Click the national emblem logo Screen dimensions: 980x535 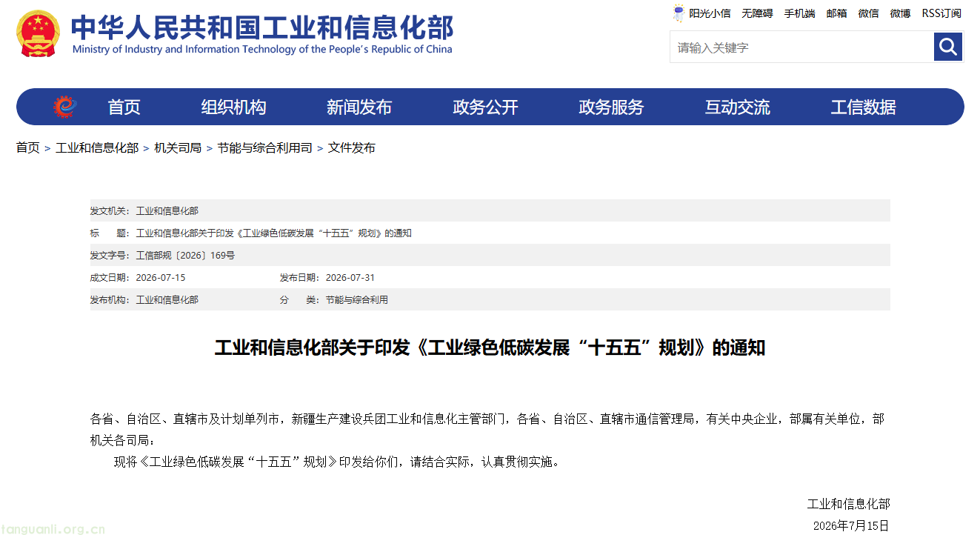tap(39, 33)
